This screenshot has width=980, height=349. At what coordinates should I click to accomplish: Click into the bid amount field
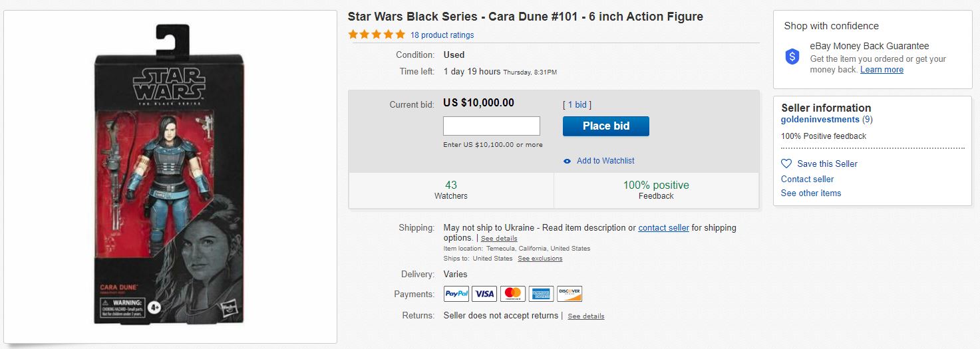[x=492, y=126]
